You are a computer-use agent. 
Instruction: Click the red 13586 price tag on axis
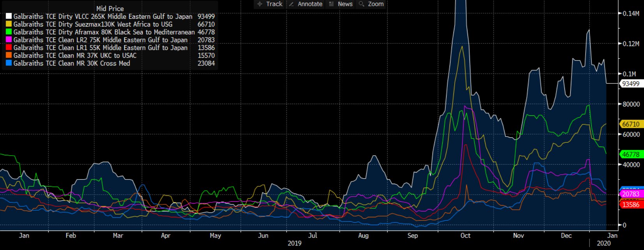pos(631,205)
